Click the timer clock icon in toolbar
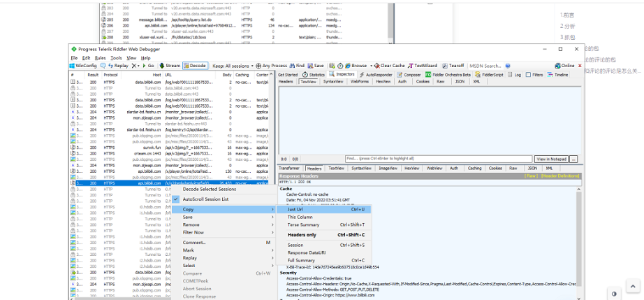This screenshot has height=300, width=644. tap(340, 66)
